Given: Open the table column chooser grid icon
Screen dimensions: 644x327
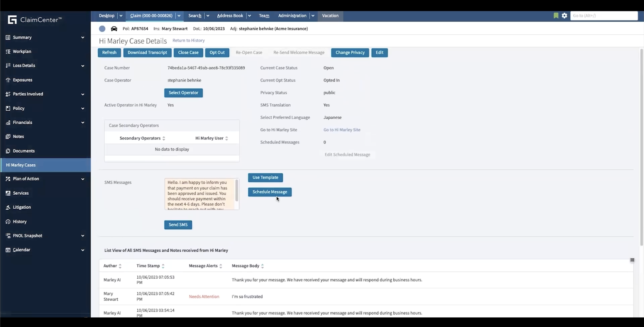Looking at the screenshot, I should pos(632,260).
